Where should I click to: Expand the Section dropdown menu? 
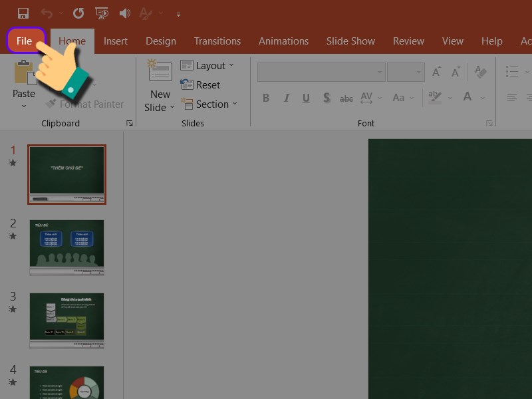coord(207,104)
